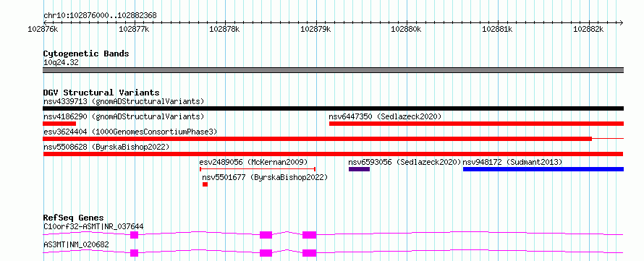Select the esv3624404 1000Genomes red bar

pyautogui.click(x=318, y=139)
